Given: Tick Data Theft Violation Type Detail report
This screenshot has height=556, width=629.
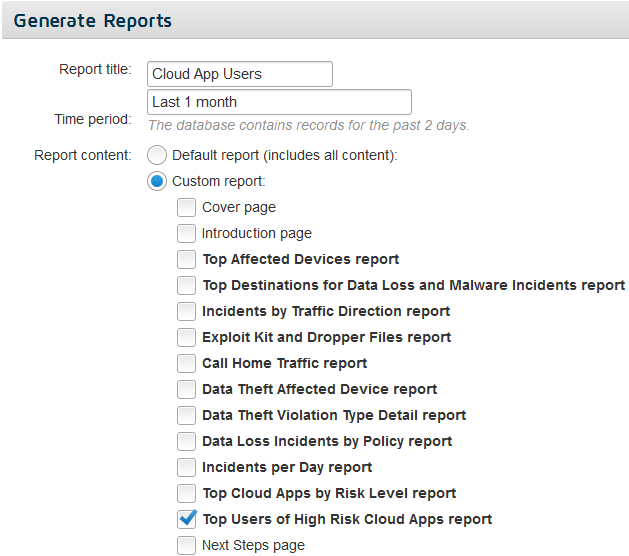Looking at the screenshot, I should click(x=187, y=415).
